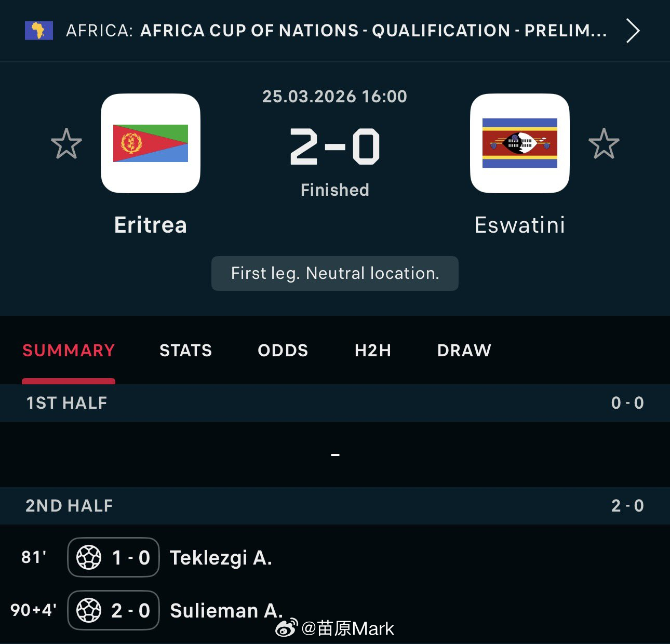The image size is (670, 644).
Task: Switch to the ODDS tab
Action: [283, 351]
